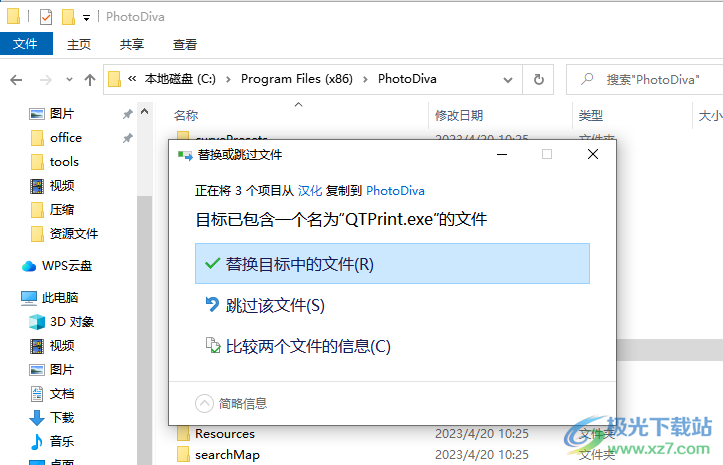Click the quick access properties checkmark icon

[x=46, y=17]
